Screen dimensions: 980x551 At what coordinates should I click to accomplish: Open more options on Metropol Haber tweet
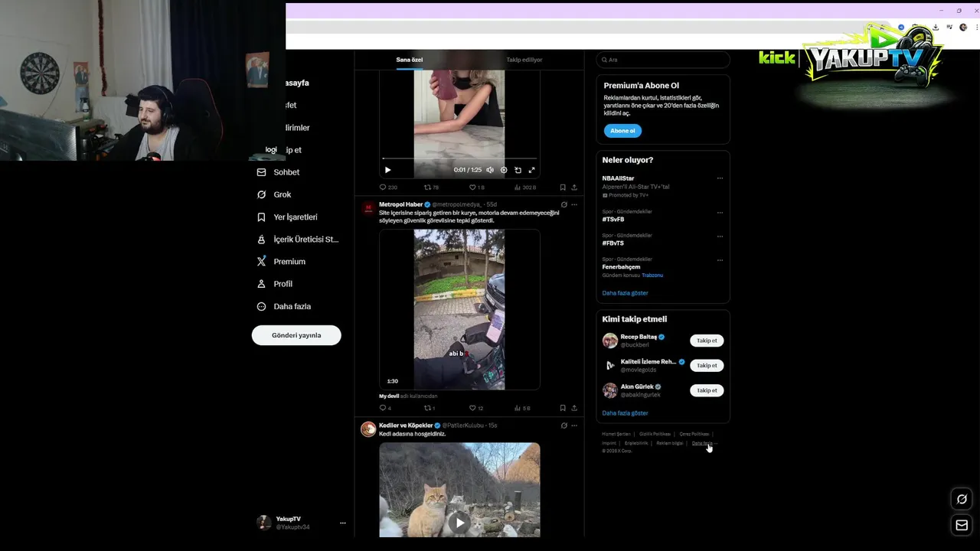[x=574, y=204]
